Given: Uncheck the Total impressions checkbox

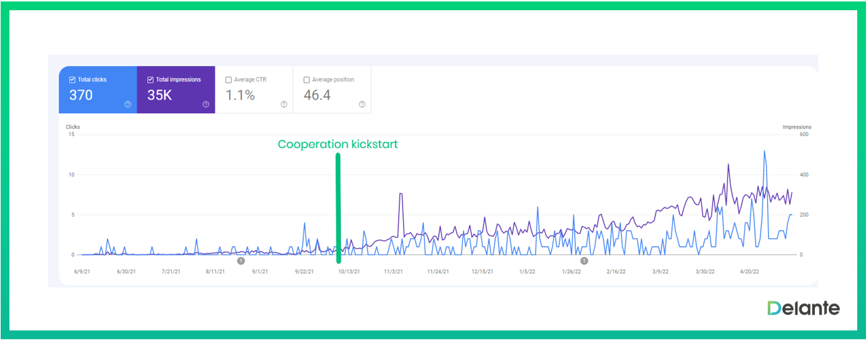Looking at the screenshot, I should [151, 80].
